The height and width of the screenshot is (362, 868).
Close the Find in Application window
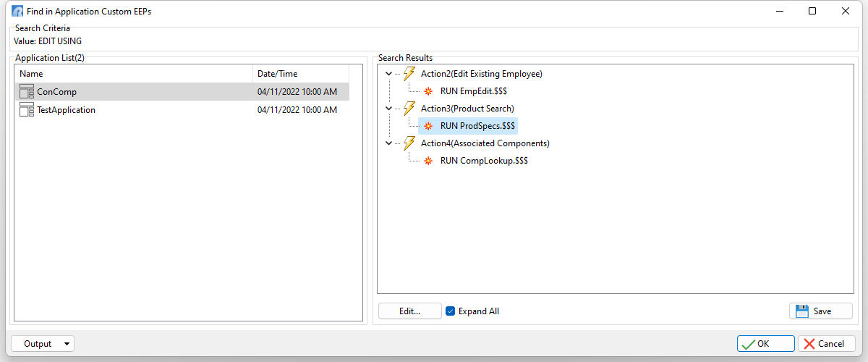pyautogui.click(x=846, y=11)
